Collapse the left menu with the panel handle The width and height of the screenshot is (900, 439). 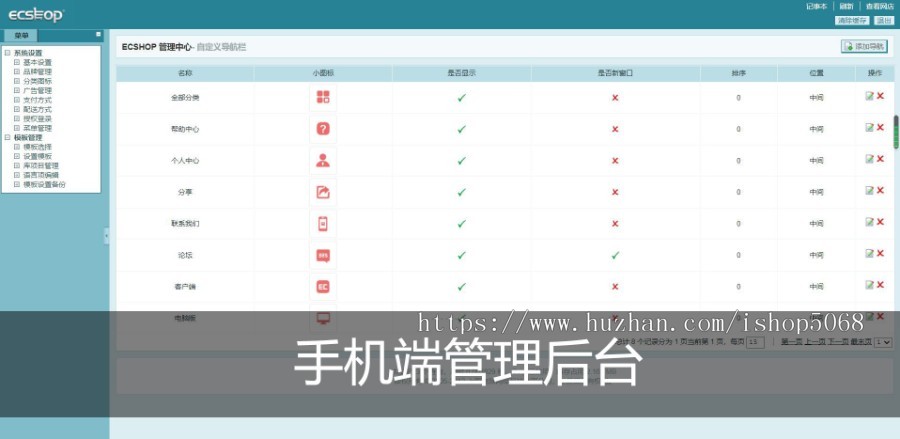(x=106, y=236)
